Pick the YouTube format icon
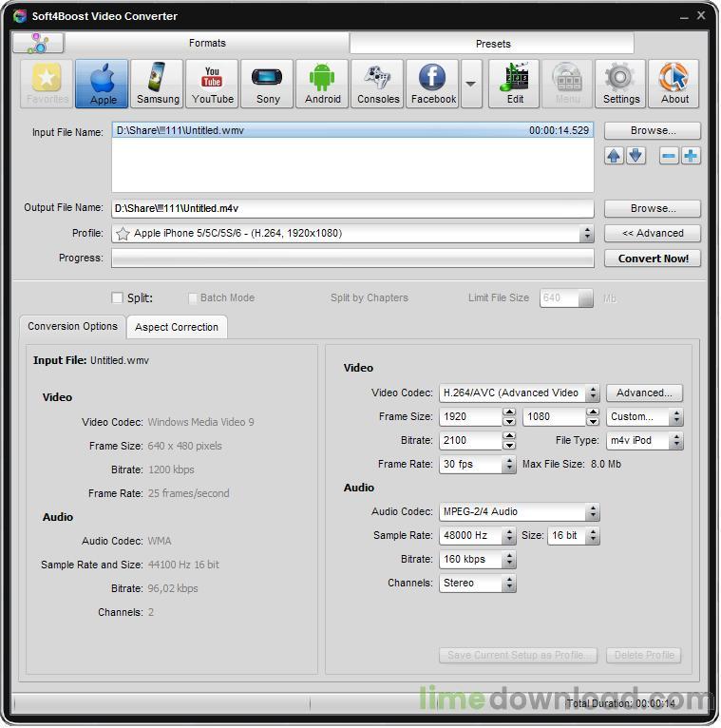The height and width of the screenshot is (728, 721). tap(213, 84)
